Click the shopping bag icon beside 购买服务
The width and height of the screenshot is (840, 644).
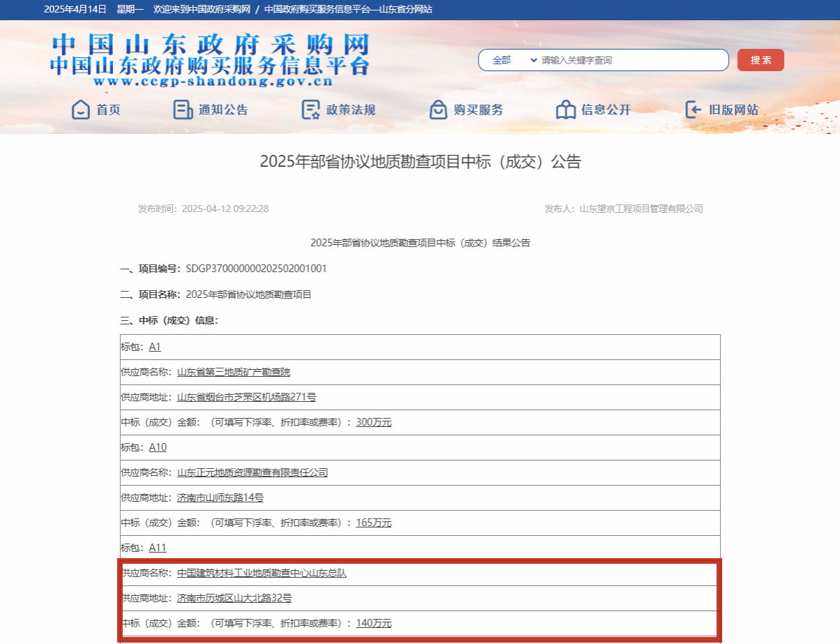pyautogui.click(x=438, y=110)
